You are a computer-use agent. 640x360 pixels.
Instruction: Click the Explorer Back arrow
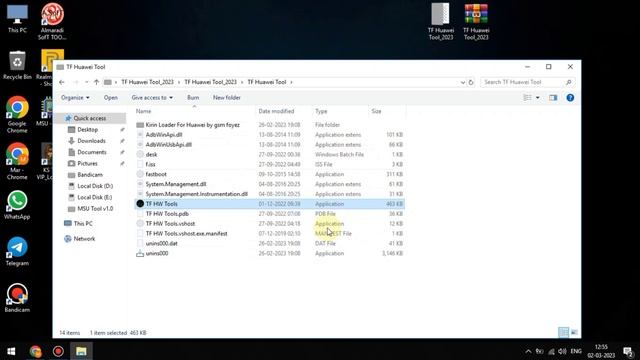click(62, 82)
